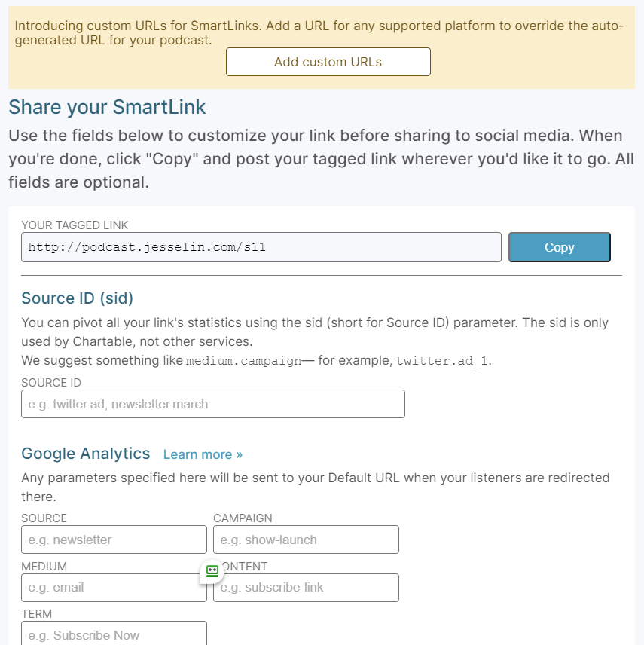Focus the Medium email input field
Image resolution: width=644 pixels, height=645 pixels.
(114, 588)
